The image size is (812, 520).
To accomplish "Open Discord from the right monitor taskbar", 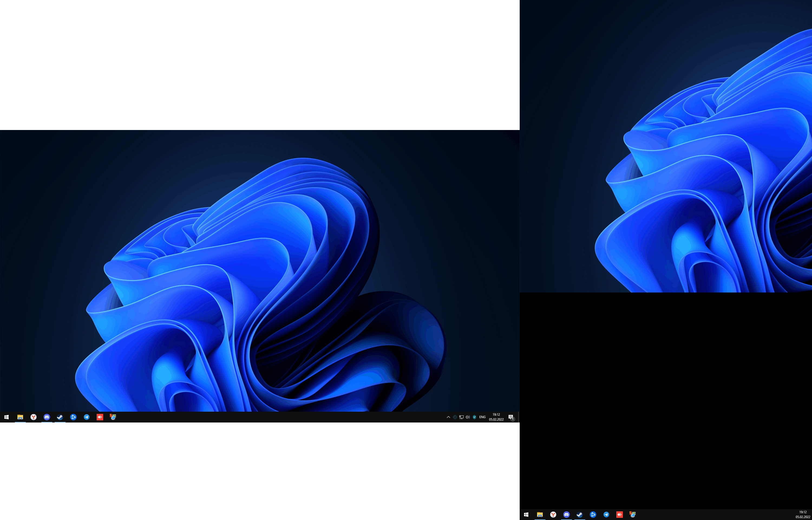I will 567,515.
